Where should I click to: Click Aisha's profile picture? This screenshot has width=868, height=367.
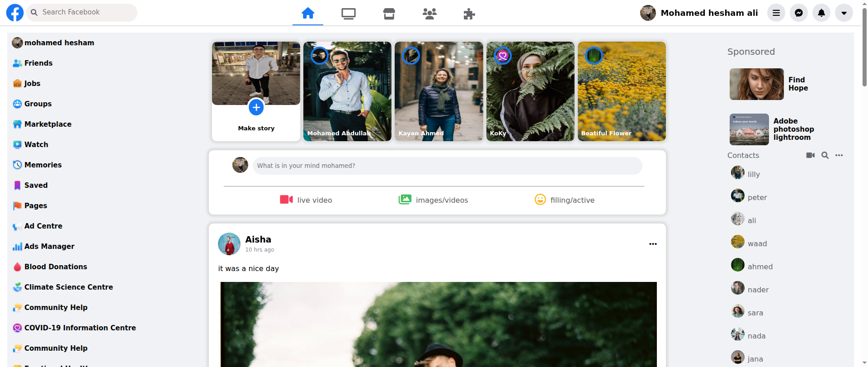pyautogui.click(x=229, y=244)
